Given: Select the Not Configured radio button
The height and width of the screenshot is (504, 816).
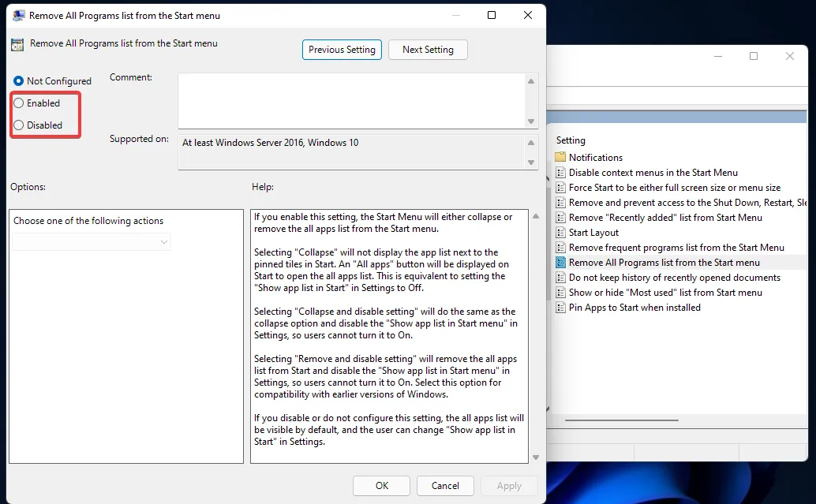Looking at the screenshot, I should pyautogui.click(x=19, y=81).
